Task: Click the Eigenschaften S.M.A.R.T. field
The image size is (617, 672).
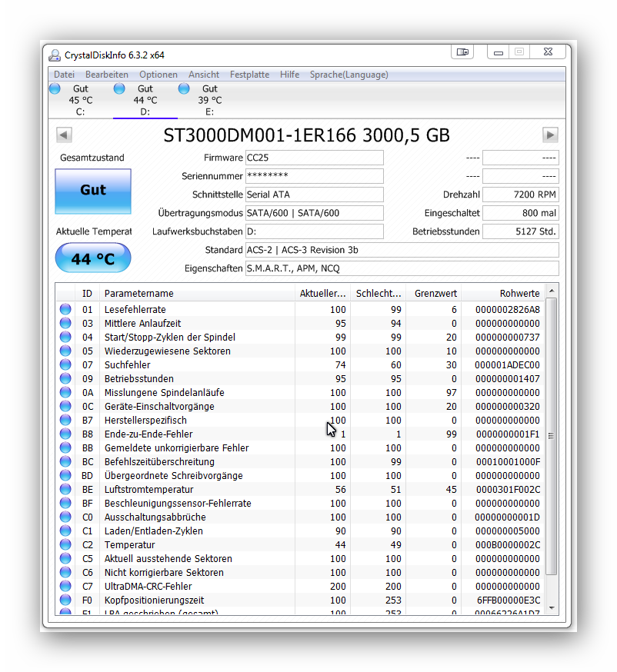Action: [x=402, y=268]
